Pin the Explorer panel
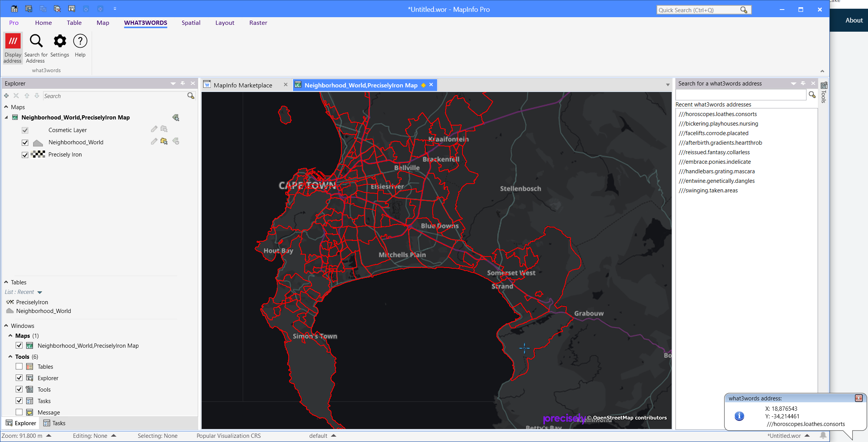The width and height of the screenshot is (868, 442). (183, 83)
